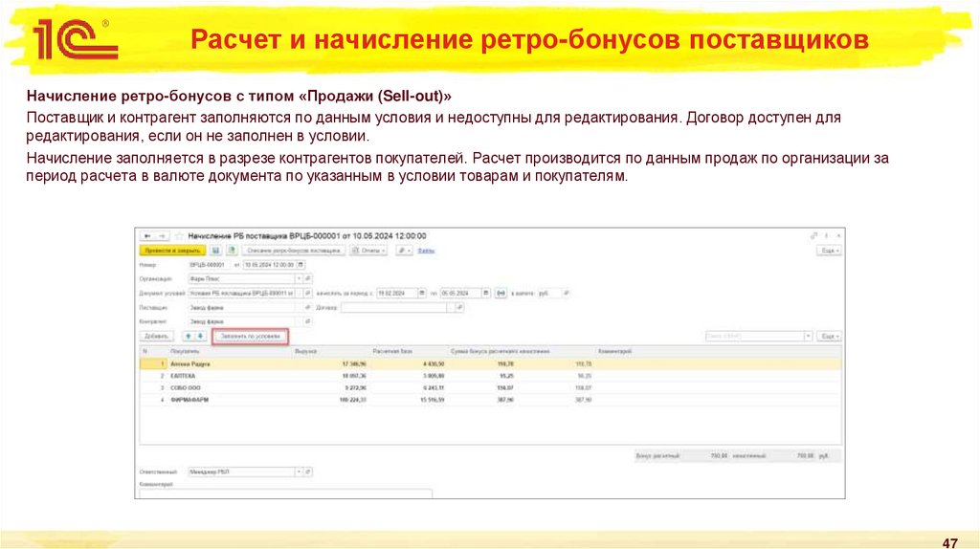Viewport: 980px width, 549px height.
Task: Open the Файлы link in the toolbar
Action: click(426, 251)
